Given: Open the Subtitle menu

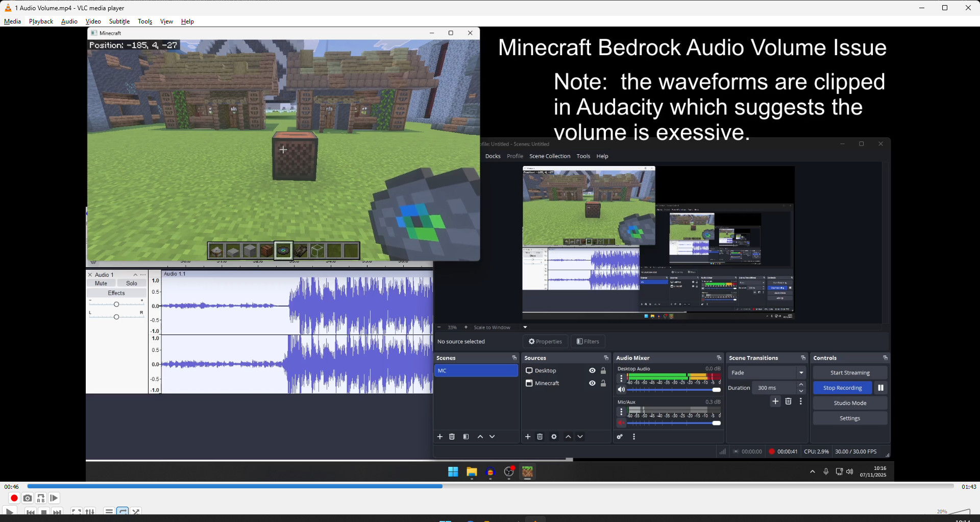Looking at the screenshot, I should (x=119, y=21).
